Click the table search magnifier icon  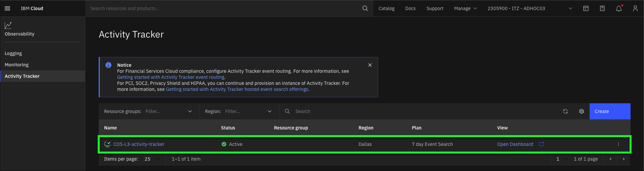pyautogui.click(x=287, y=111)
